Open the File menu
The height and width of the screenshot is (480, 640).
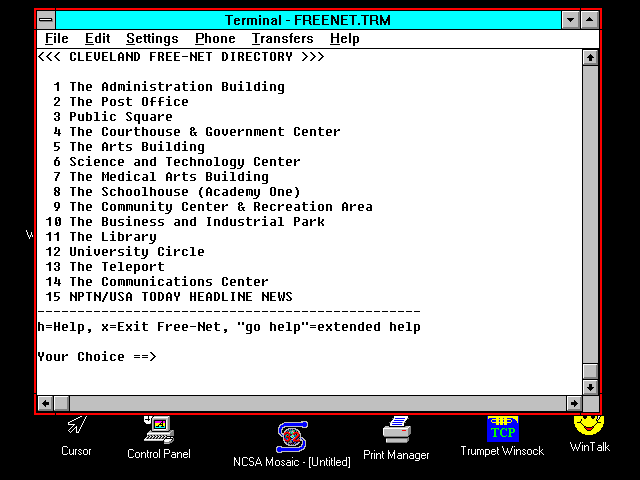coord(57,39)
